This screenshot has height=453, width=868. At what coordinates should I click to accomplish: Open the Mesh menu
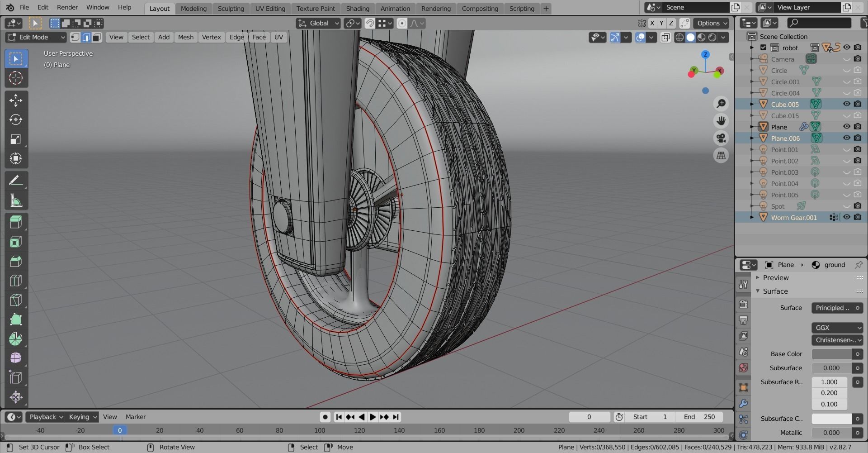(185, 37)
